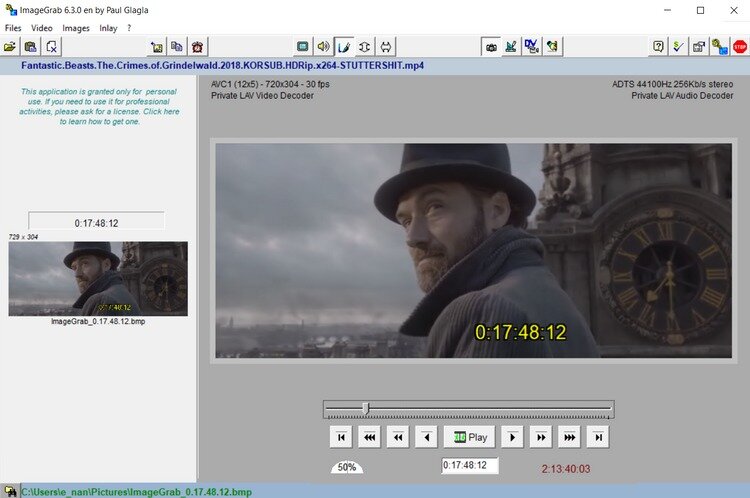Open the Inlay menu
Screen dimensions: 750x498
click(108, 28)
